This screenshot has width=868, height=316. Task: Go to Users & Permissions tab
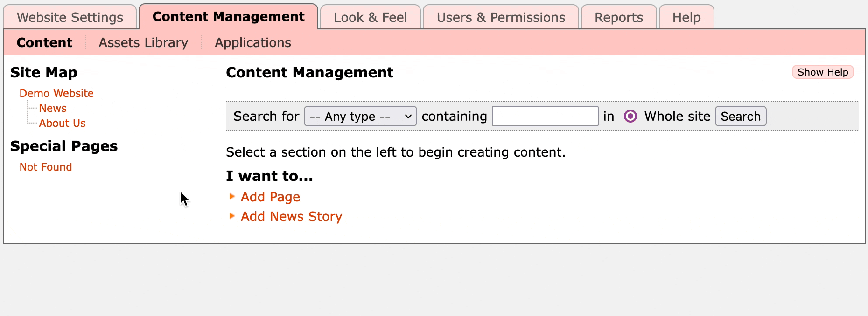[x=501, y=17]
